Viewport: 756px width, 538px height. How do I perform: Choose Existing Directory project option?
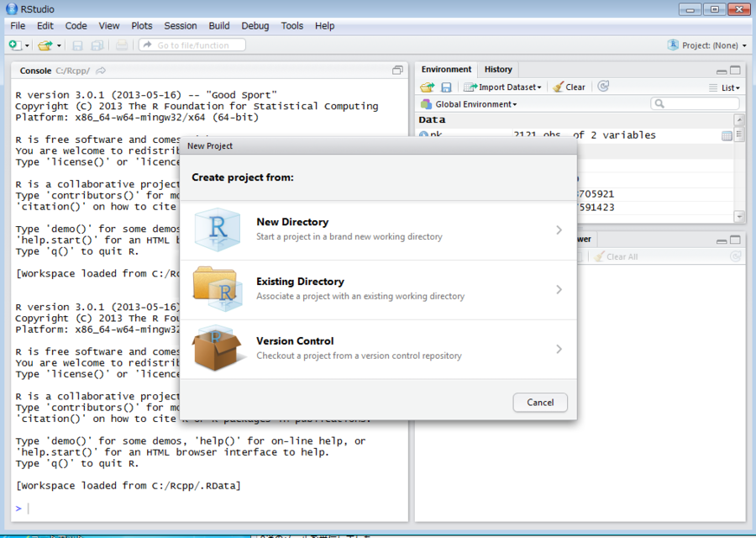click(378, 290)
